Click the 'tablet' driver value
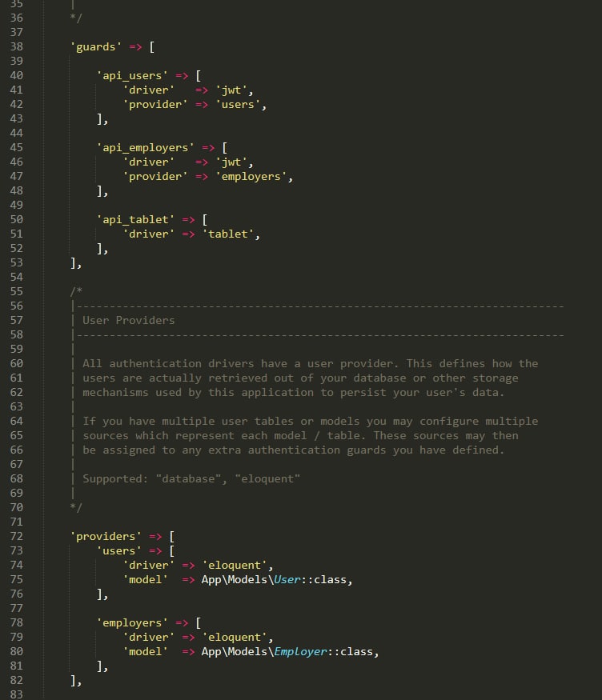This screenshot has height=700, width=602. tap(228, 234)
